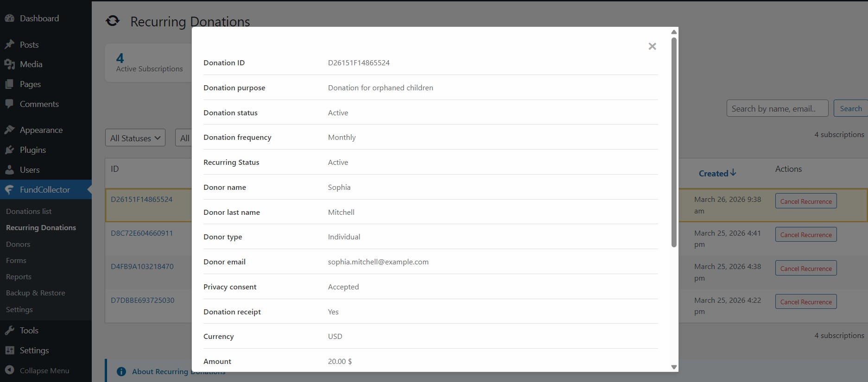The width and height of the screenshot is (868, 382).
Task: Click the Dashboard menu label
Action: click(39, 19)
